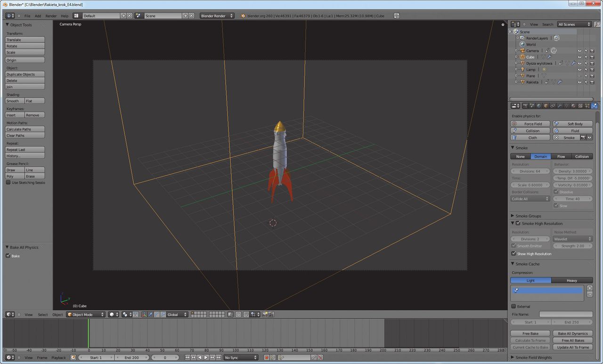Jump to the timeline start frame
This screenshot has height=364, width=603.
coord(187,357)
